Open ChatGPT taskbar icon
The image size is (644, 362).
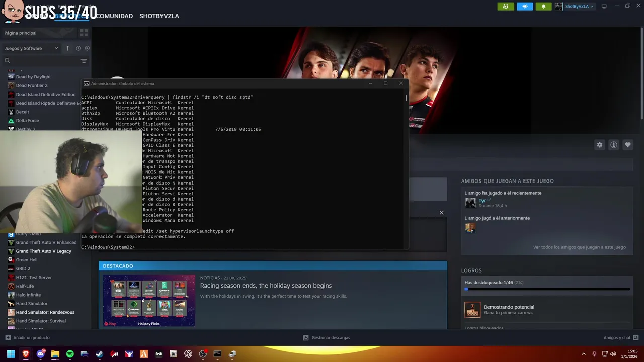tap(188, 354)
